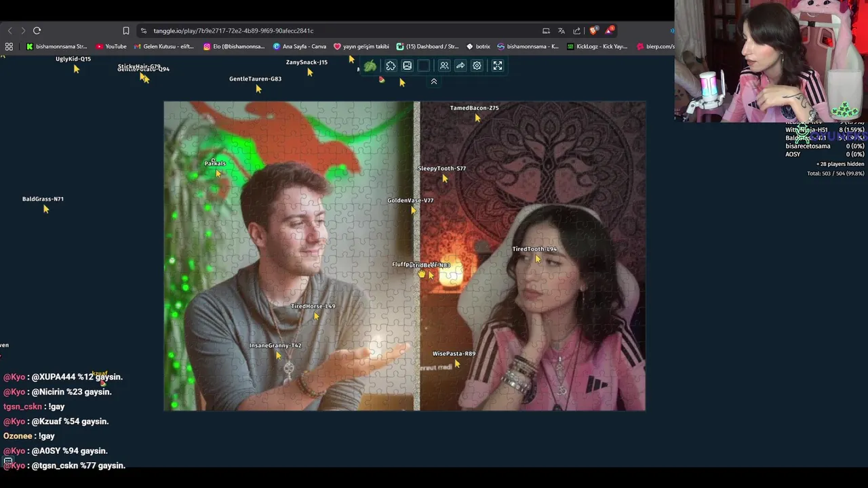Open Brave Rewards triangle icon
This screenshot has height=488, width=868.
tap(610, 30)
